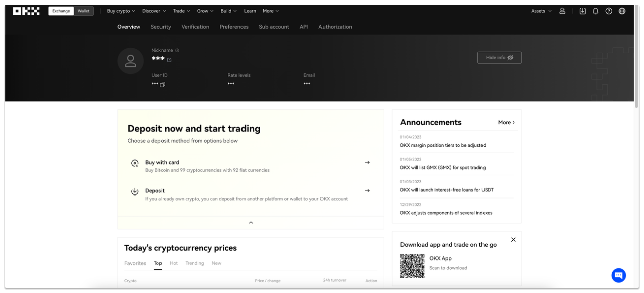Open the chat support bubble
This screenshot has height=293, width=644.
(619, 275)
